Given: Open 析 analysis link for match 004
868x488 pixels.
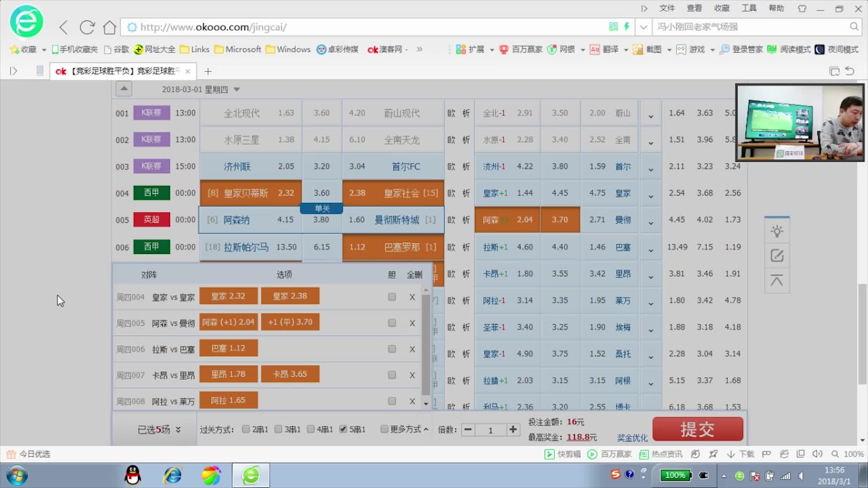Looking at the screenshot, I should 466,193.
